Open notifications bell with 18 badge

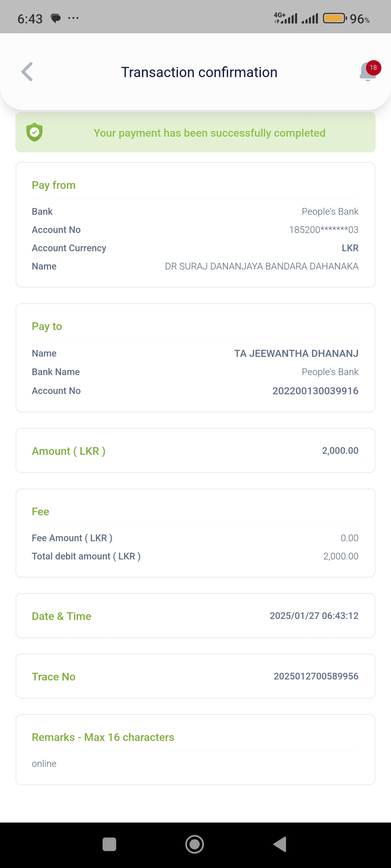[368, 71]
